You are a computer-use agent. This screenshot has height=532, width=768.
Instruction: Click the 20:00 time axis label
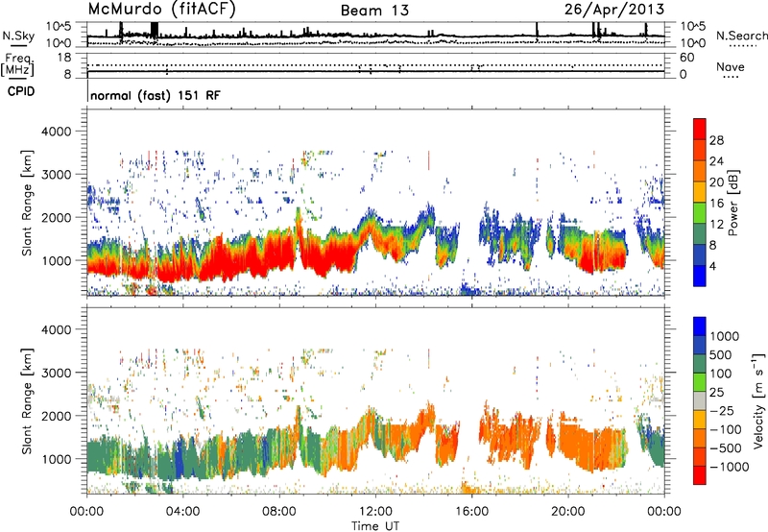568,512
